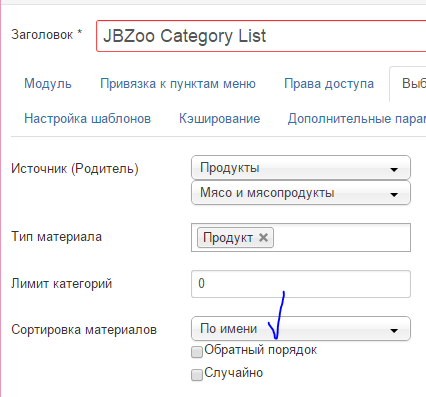Click the Заголовок title input field
This screenshot has height=397, width=426.
pos(261,36)
